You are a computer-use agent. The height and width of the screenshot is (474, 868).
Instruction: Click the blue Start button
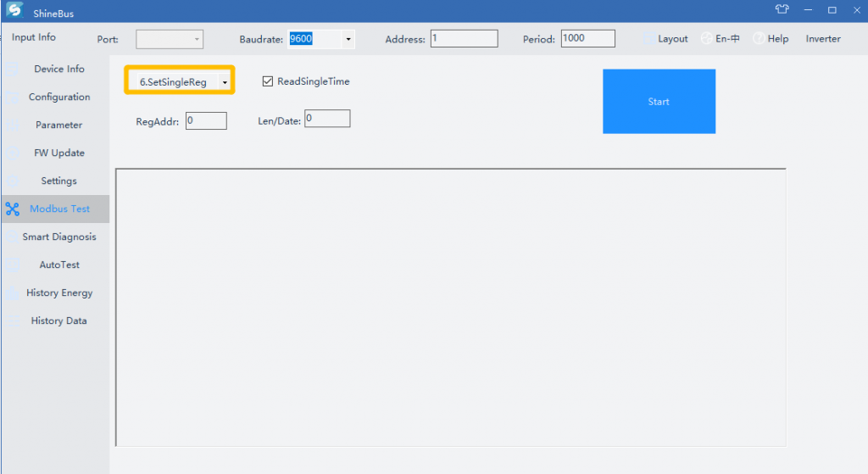point(659,102)
